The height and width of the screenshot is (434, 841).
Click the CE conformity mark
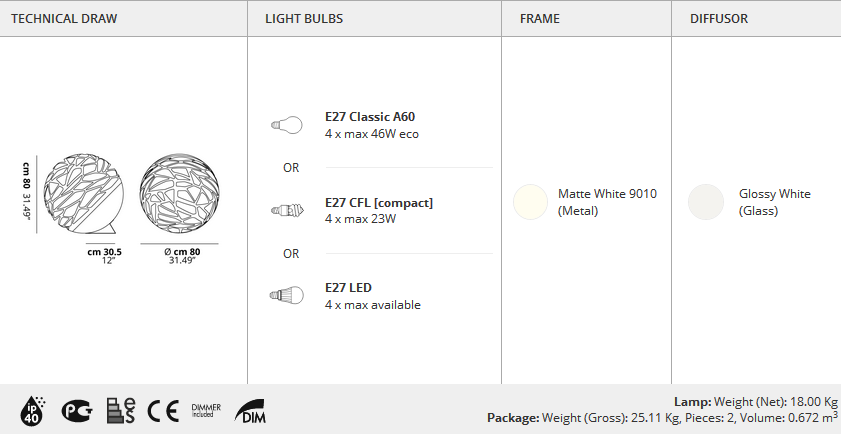pos(163,411)
